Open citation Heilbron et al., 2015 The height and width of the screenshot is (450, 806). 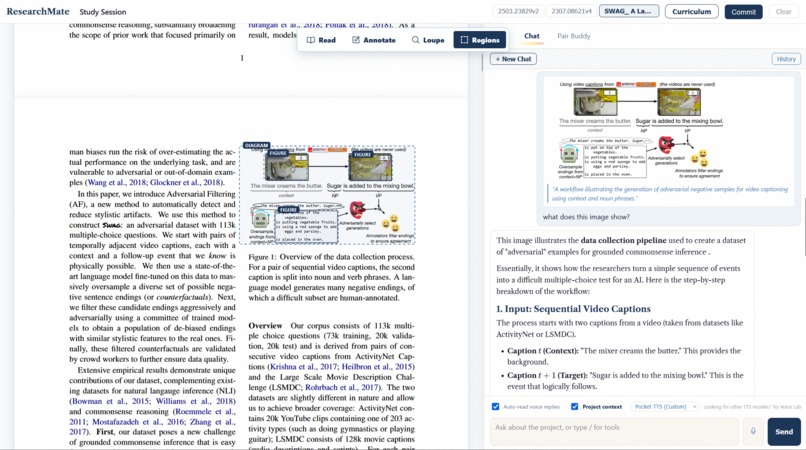pyautogui.click(x=378, y=367)
